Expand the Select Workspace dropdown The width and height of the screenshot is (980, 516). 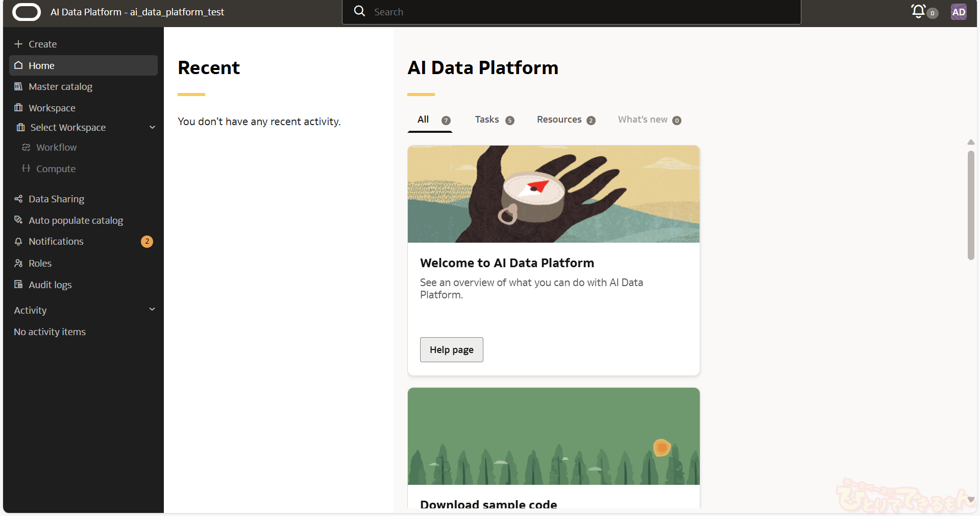point(152,128)
